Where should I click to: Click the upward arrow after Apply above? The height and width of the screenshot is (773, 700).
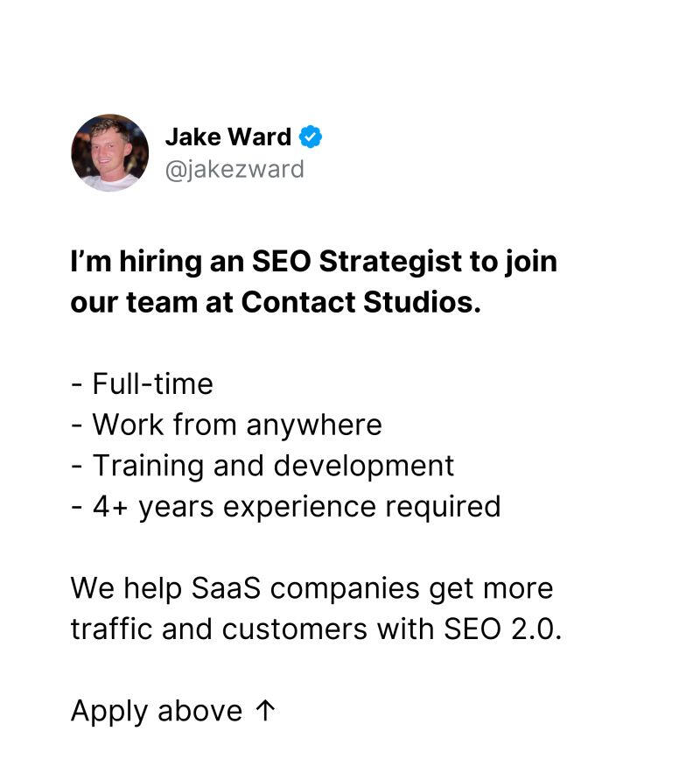coord(266,711)
